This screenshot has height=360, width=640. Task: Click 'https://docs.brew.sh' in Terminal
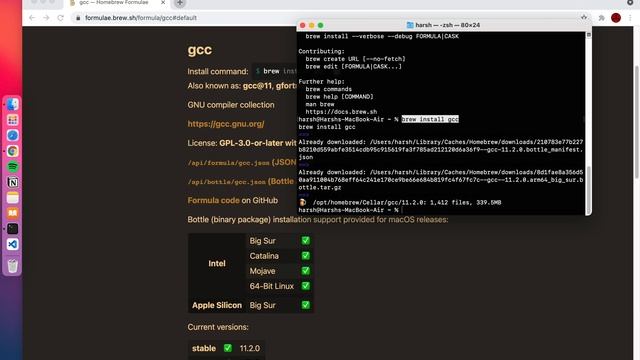pos(341,112)
